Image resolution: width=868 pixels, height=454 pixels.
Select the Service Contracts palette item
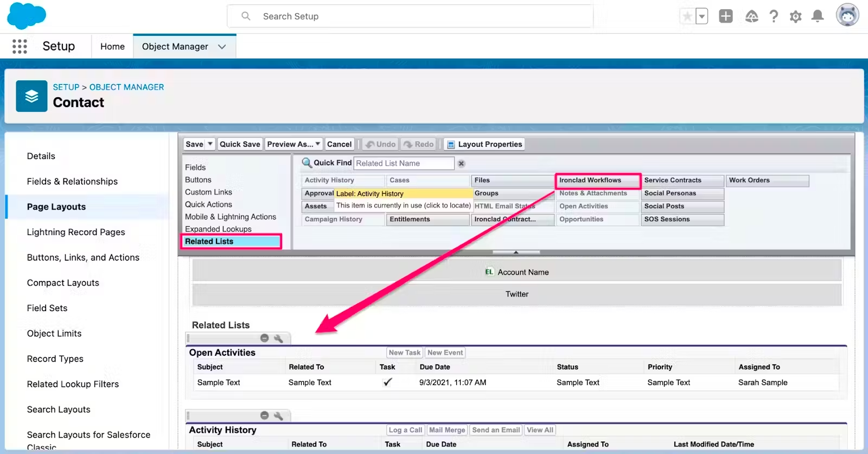[x=682, y=180]
